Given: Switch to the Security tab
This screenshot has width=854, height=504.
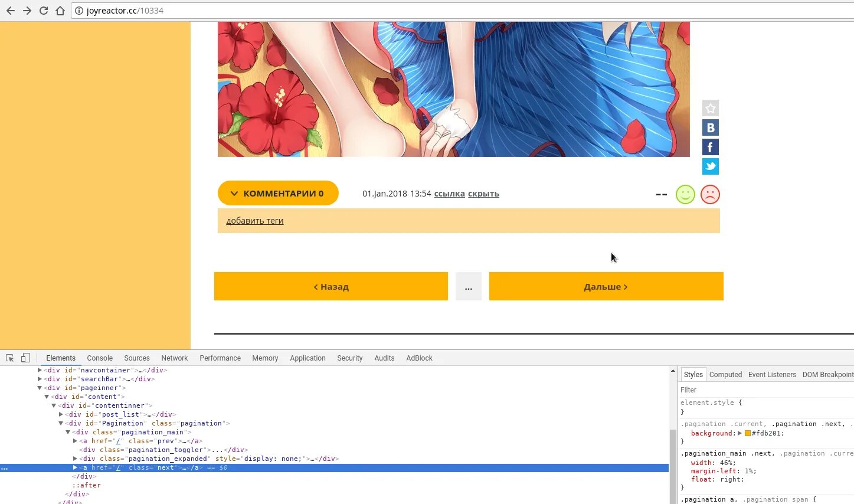Looking at the screenshot, I should [350, 358].
